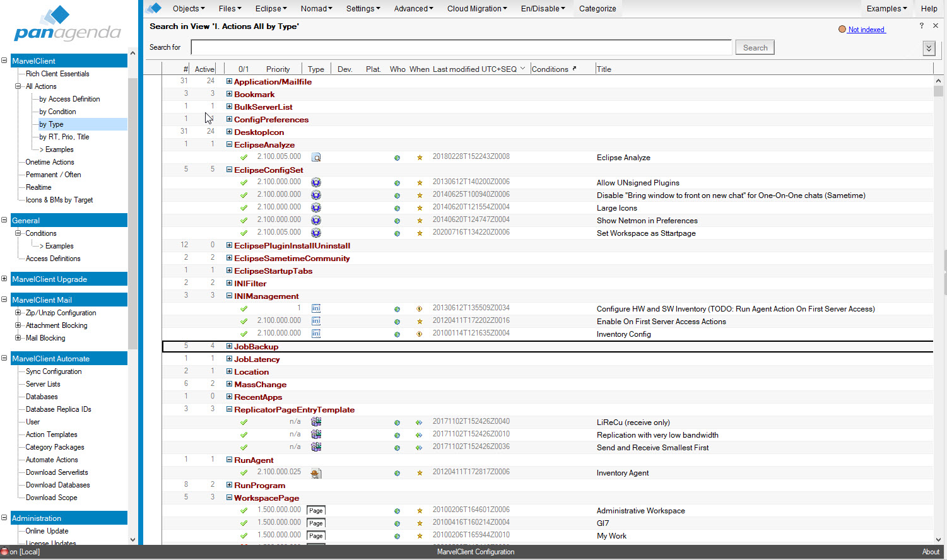Toggle green checkmark for Inventory Config
The image size is (947, 560).
[244, 334]
